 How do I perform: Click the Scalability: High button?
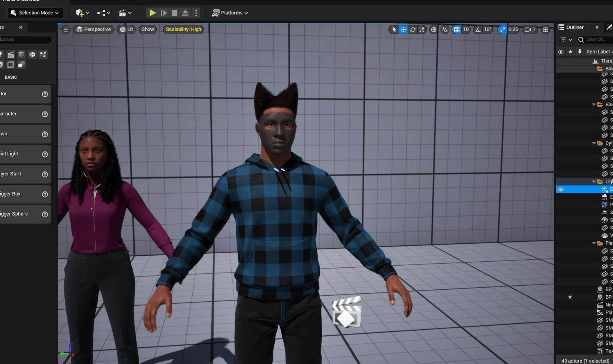coord(184,30)
